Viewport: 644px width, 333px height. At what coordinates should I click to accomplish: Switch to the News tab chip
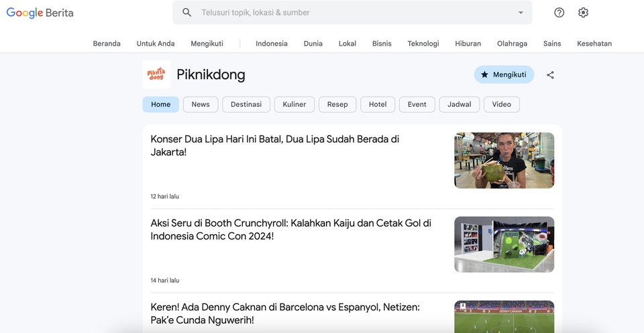(201, 105)
